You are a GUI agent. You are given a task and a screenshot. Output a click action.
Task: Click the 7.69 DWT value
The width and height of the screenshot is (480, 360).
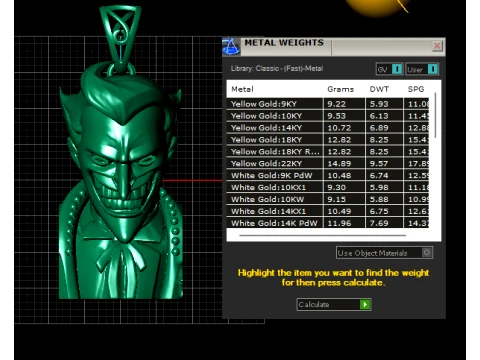(379, 223)
